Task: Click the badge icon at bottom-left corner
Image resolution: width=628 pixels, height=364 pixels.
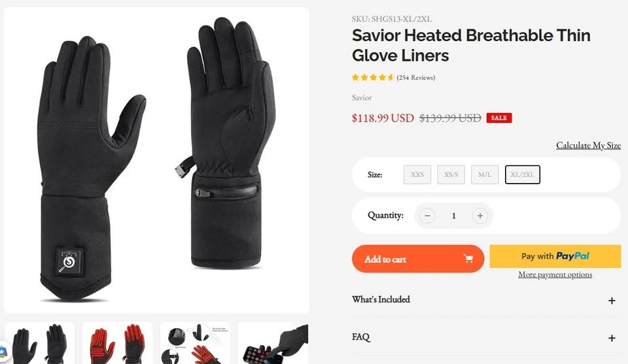Action: pyautogui.click(x=3, y=352)
